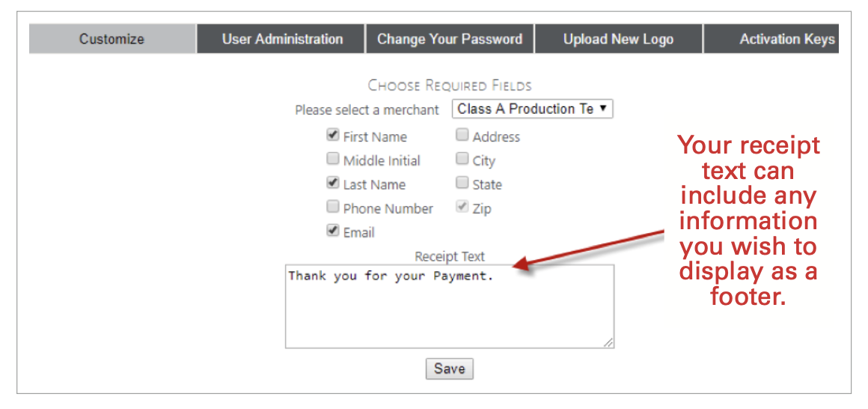Click the First Name label text
Viewport: 868px width, 409px height.
375,137
